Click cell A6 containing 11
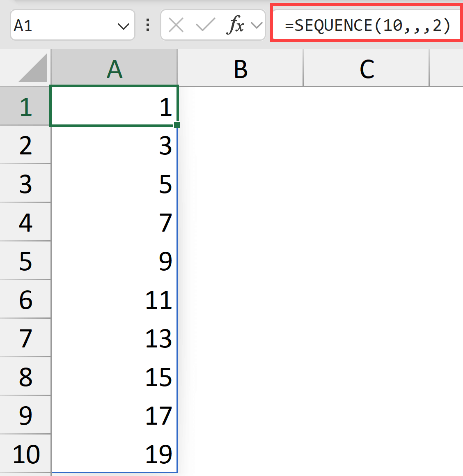This screenshot has width=463, height=476. point(114,299)
